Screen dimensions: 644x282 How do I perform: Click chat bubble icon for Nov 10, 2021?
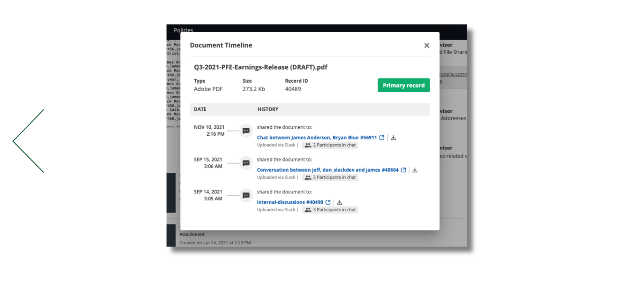[246, 131]
